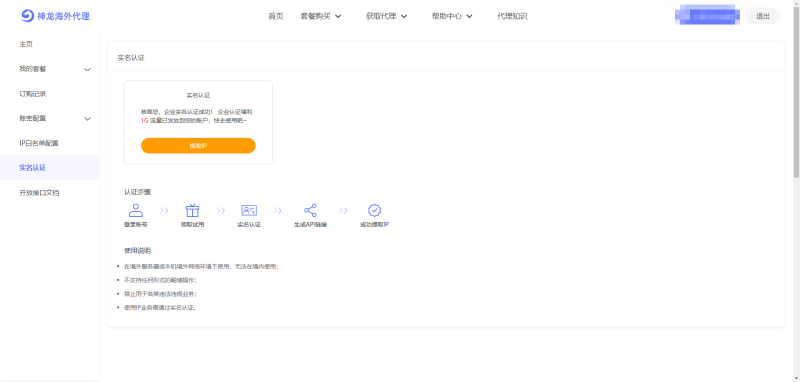Open the 获取代理 dropdown menu
Viewport: 800px width, 382px height.
pos(386,16)
